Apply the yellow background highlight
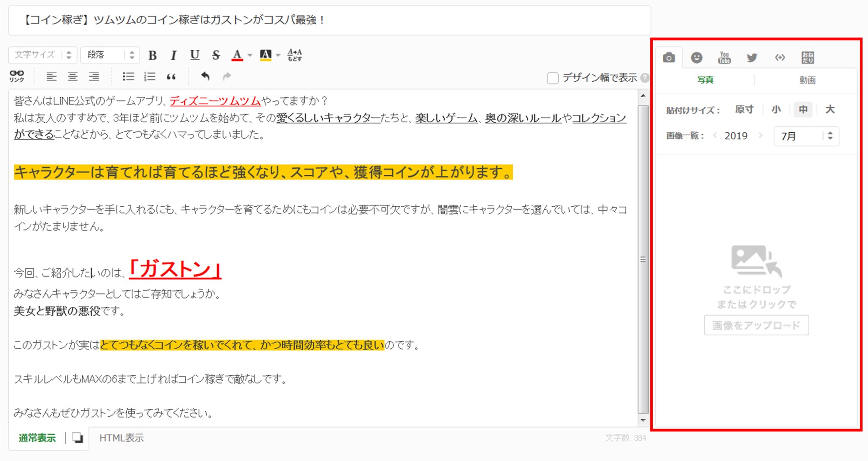Viewport: 868px width, 461px height. coord(265,55)
